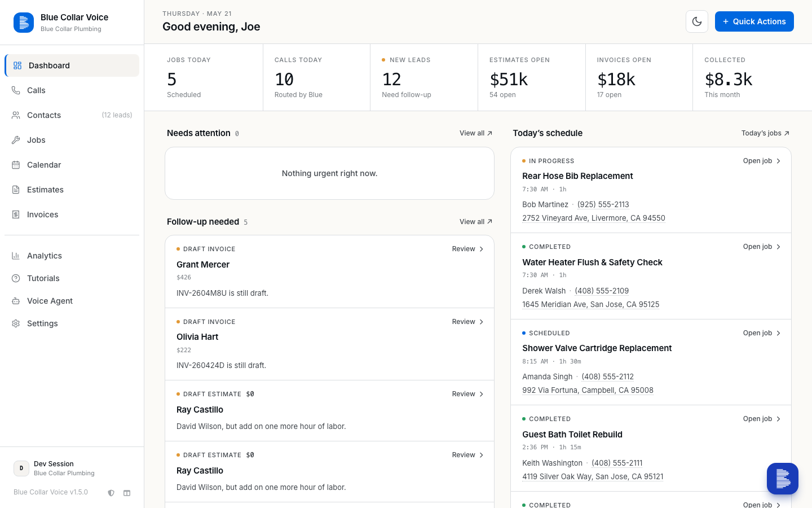
Task: View all Needs attention items
Action: [476, 133]
